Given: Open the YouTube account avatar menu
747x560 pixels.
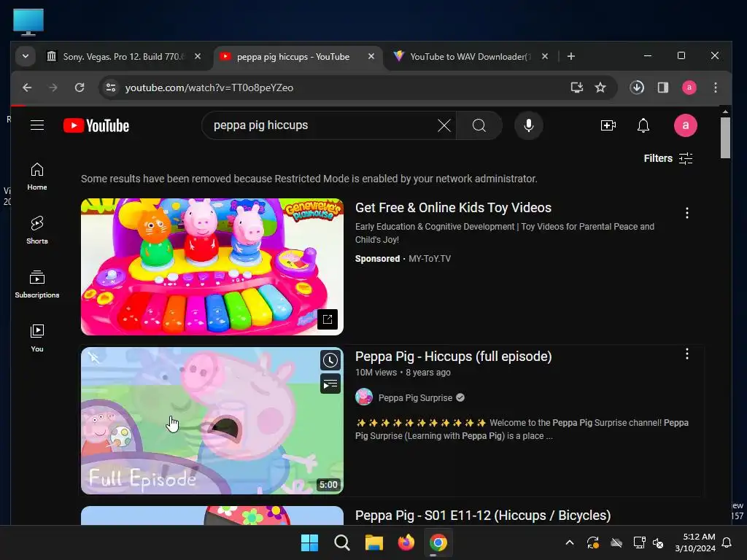Looking at the screenshot, I should point(686,125).
